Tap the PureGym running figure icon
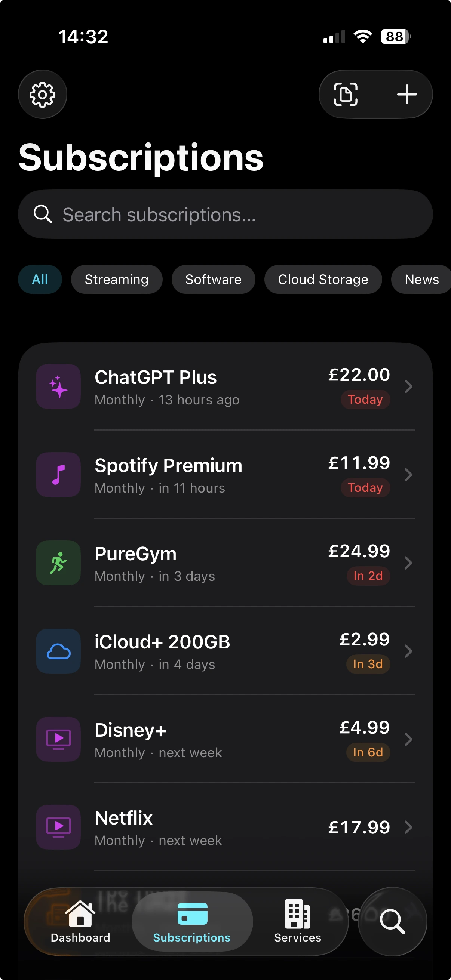 (58, 563)
